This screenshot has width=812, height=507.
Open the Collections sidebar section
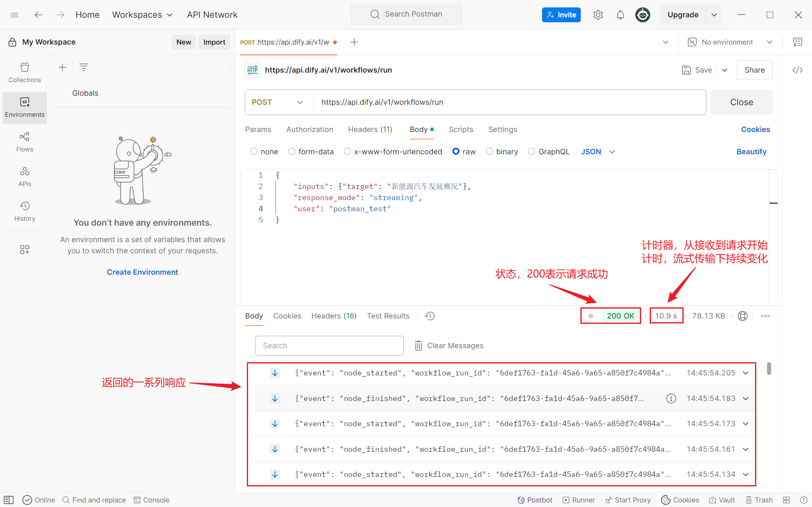25,73
